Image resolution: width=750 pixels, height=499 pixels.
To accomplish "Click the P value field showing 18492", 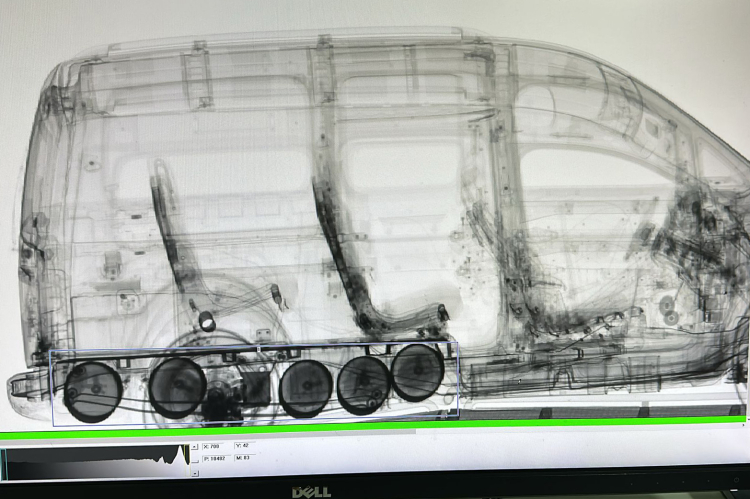I will tap(217, 457).
